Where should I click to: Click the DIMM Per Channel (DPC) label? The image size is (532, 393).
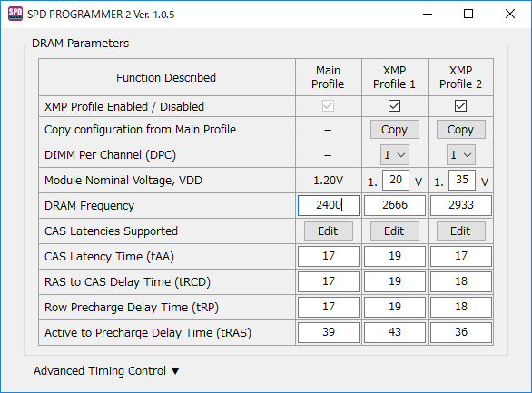coord(110,155)
